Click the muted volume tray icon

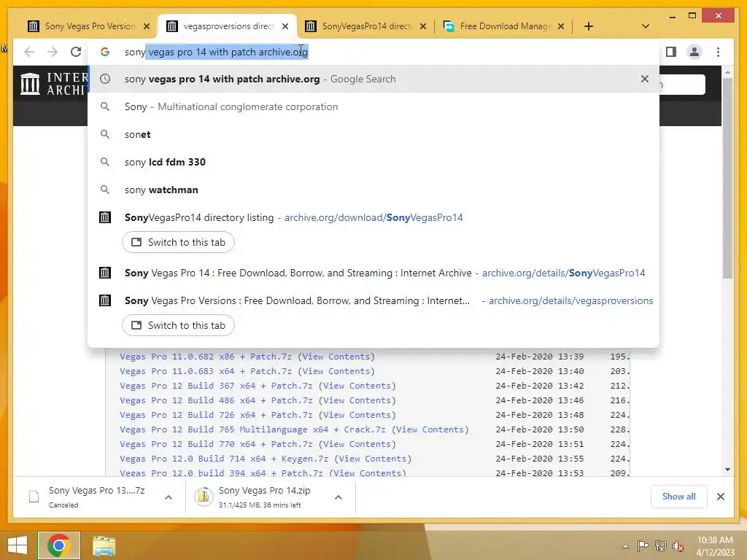[x=678, y=546]
